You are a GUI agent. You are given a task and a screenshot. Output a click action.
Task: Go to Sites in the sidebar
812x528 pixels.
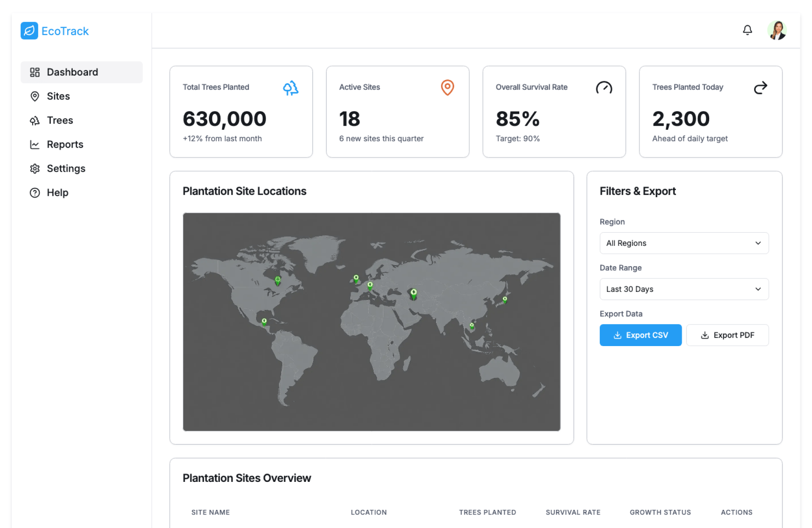58,96
